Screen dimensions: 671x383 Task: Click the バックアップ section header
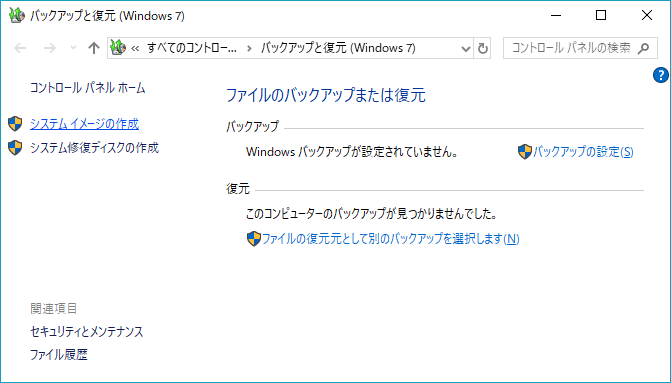tap(252, 127)
